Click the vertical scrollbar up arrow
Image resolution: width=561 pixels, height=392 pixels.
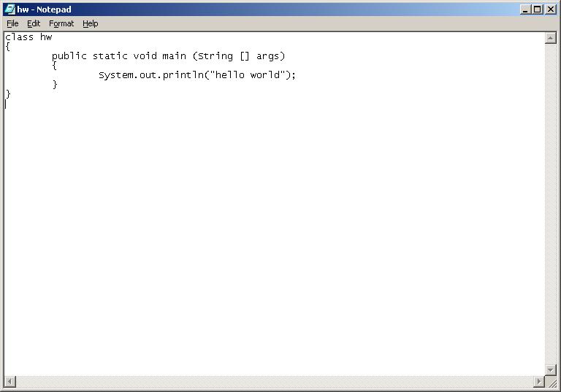tap(551, 38)
